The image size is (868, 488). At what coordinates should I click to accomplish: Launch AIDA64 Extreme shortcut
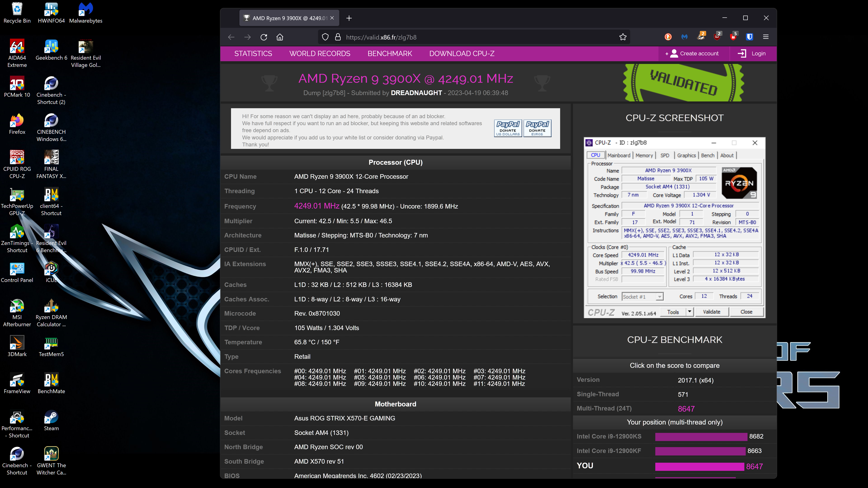pos(17,54)
